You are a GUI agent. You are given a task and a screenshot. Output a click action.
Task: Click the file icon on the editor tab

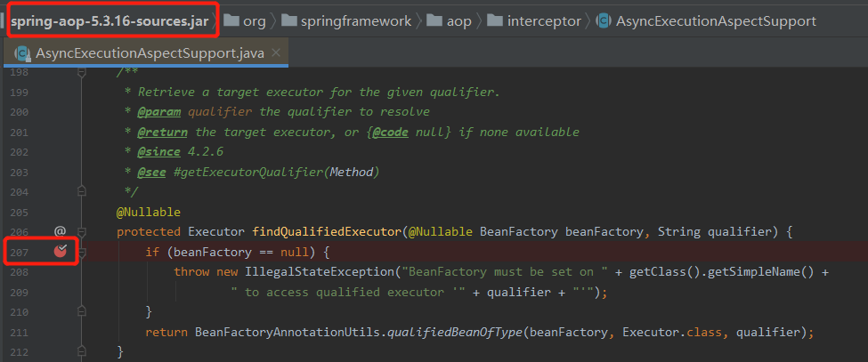pos(22,53)
